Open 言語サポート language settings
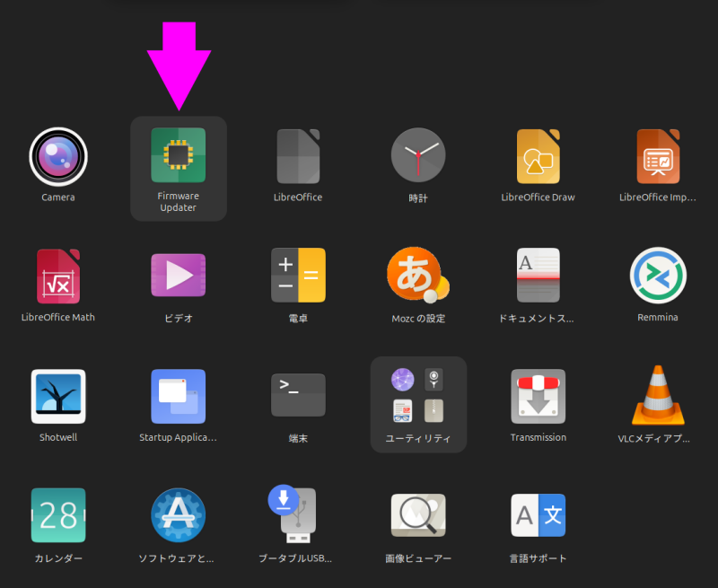Image resolution: width=718 pixels, height=588 pixels. click(x=538, y=515)
